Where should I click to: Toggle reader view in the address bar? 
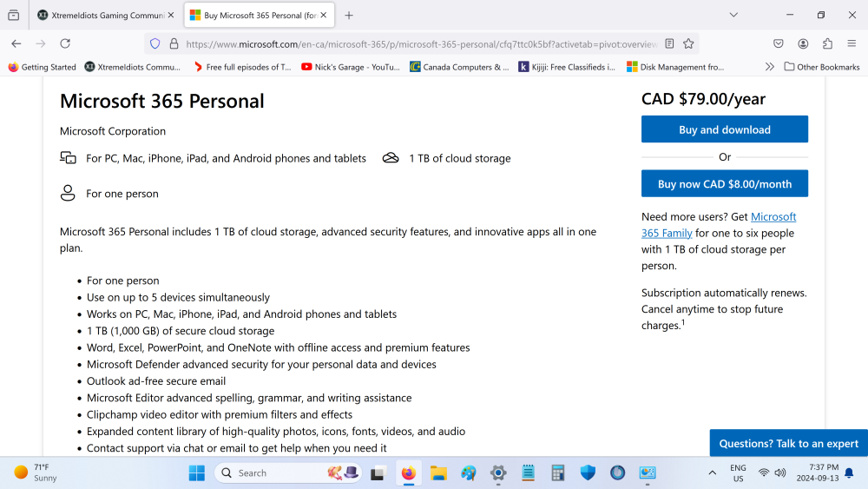click(x=669, y=43)
